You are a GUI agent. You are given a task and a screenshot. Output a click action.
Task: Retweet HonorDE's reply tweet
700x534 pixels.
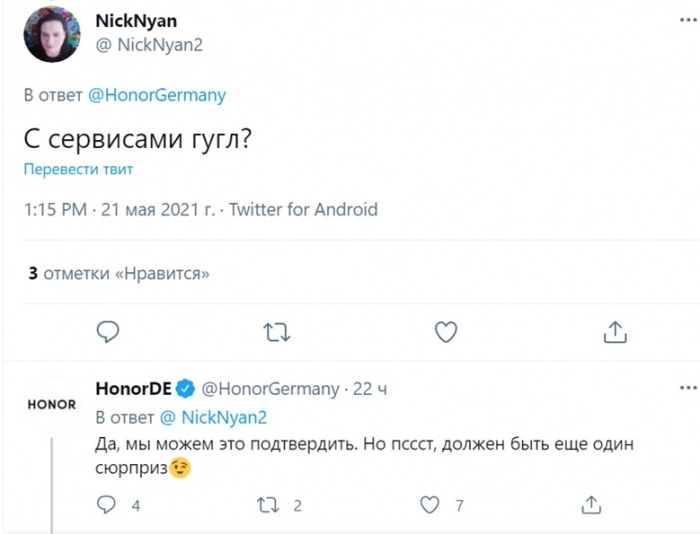(x=268, y=505)
